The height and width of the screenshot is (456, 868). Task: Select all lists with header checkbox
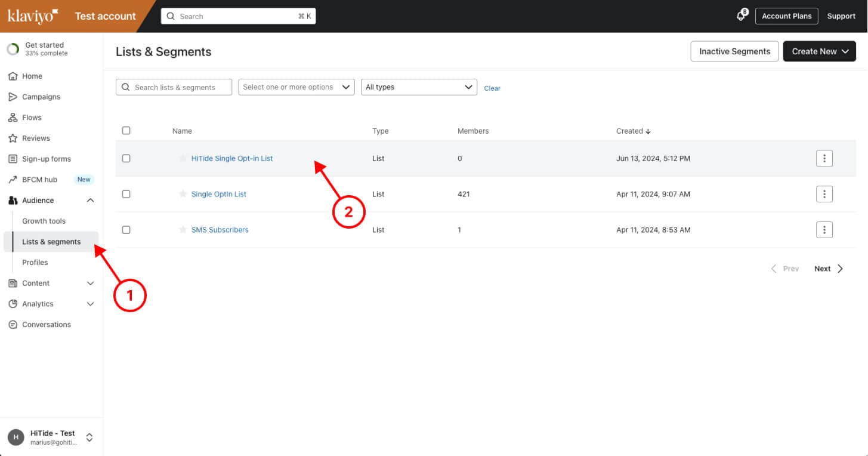(126, 131)
